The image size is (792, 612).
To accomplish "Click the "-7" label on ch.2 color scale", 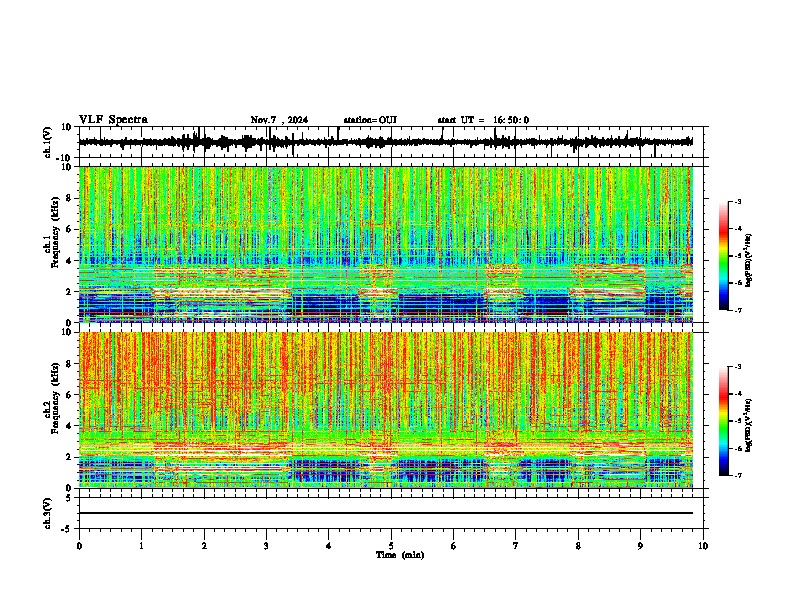I will tap(737, 475).
